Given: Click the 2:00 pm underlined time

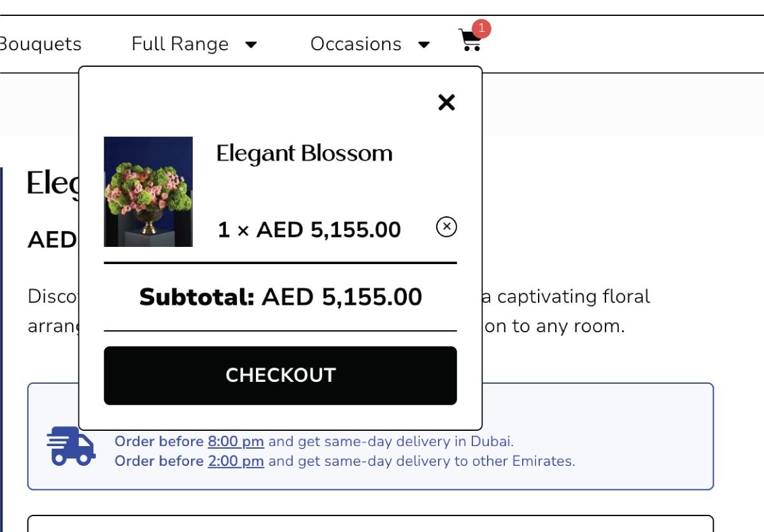Looking at the screenshot, I should 236,461.
